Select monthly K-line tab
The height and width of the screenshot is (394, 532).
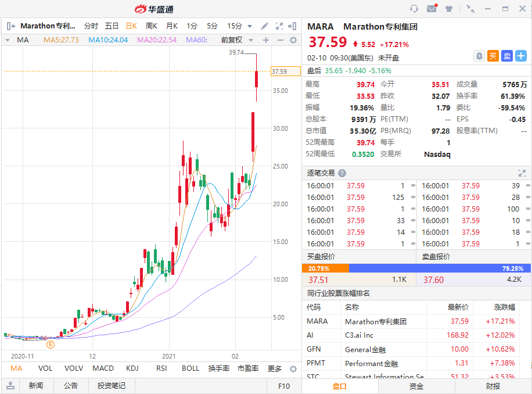click(x=172, y=26)
